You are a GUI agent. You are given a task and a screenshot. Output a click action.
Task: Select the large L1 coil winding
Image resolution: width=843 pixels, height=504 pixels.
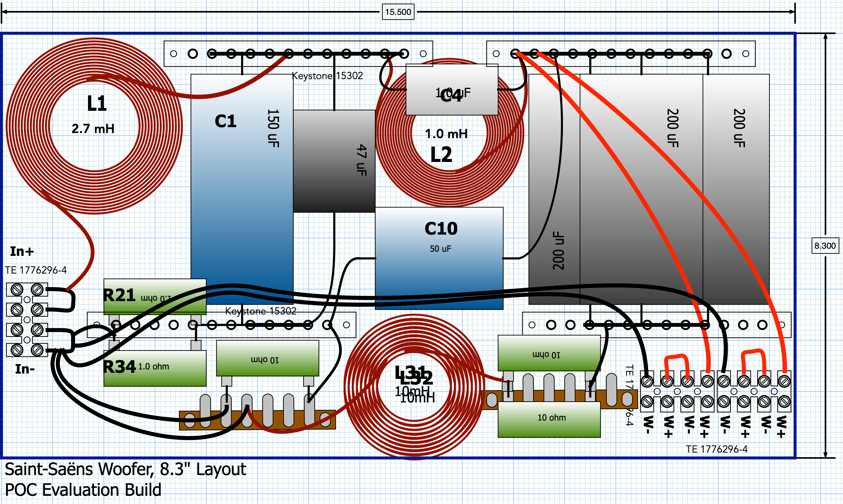[94, 126]
